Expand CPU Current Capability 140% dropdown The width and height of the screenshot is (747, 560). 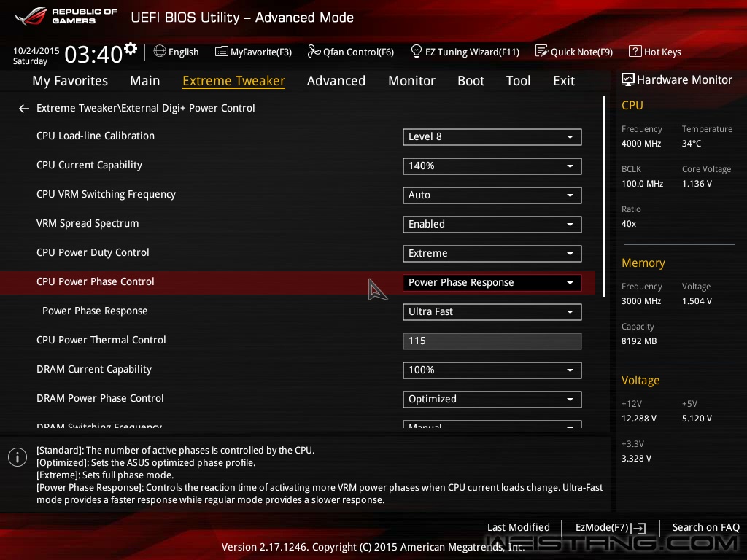tap(492, 166)
